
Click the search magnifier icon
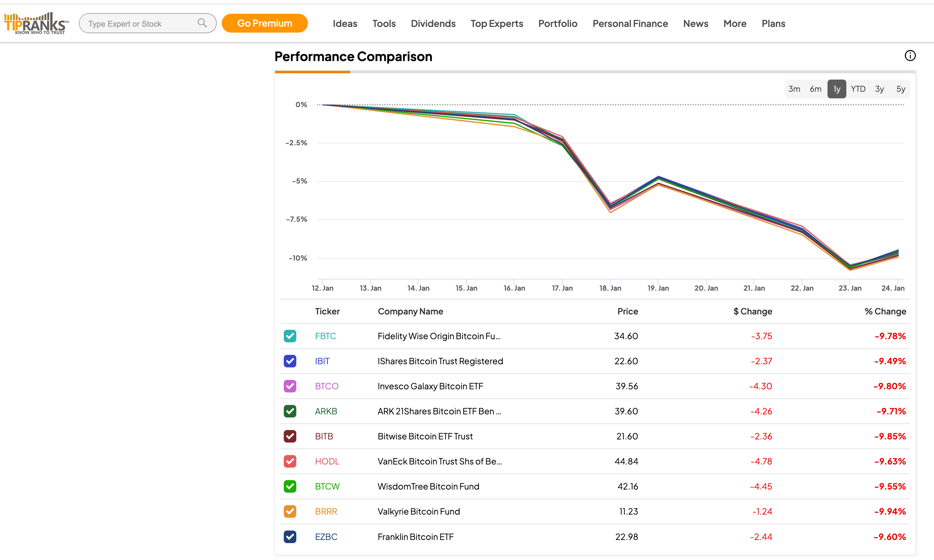(202, 23)
